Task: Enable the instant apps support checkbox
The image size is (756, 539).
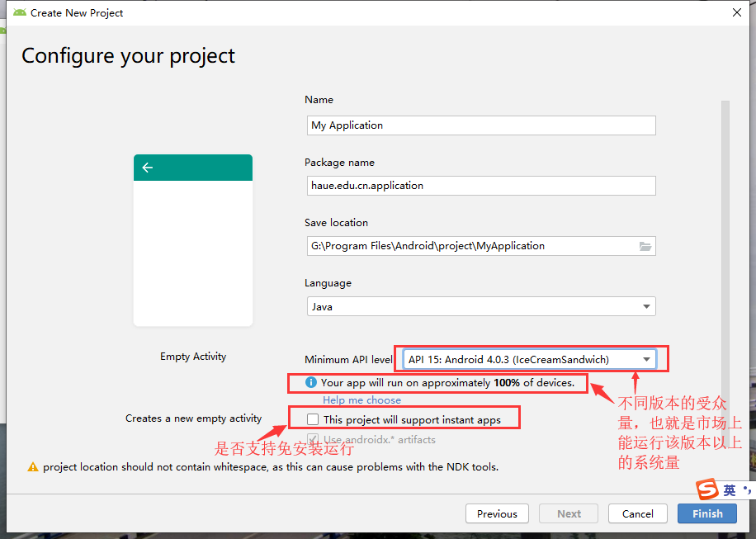Action: (x=312, y=419)
